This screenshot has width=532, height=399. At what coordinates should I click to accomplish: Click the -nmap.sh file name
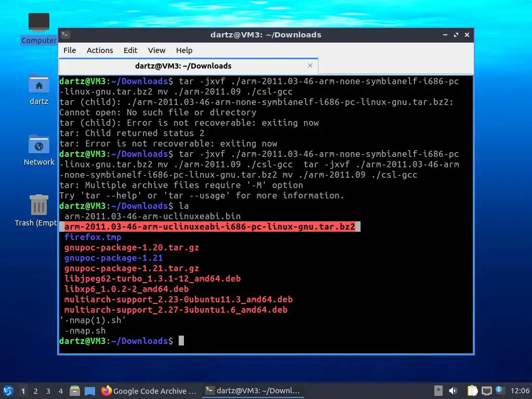point(85,330)
